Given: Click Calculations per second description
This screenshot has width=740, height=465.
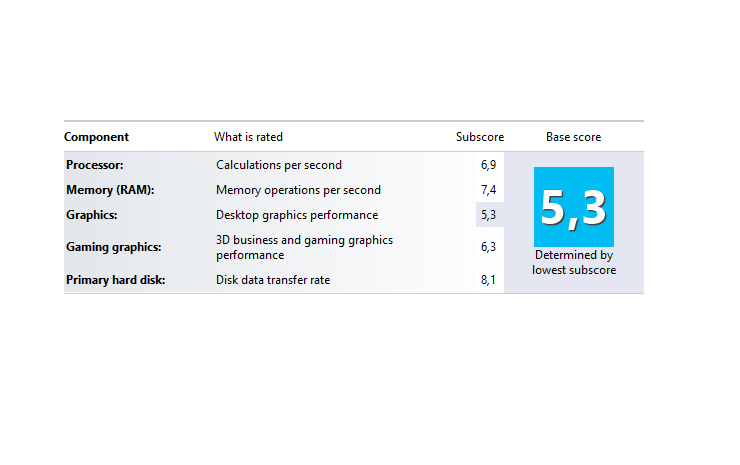Looking at the screenshot, I should point(279,165).
